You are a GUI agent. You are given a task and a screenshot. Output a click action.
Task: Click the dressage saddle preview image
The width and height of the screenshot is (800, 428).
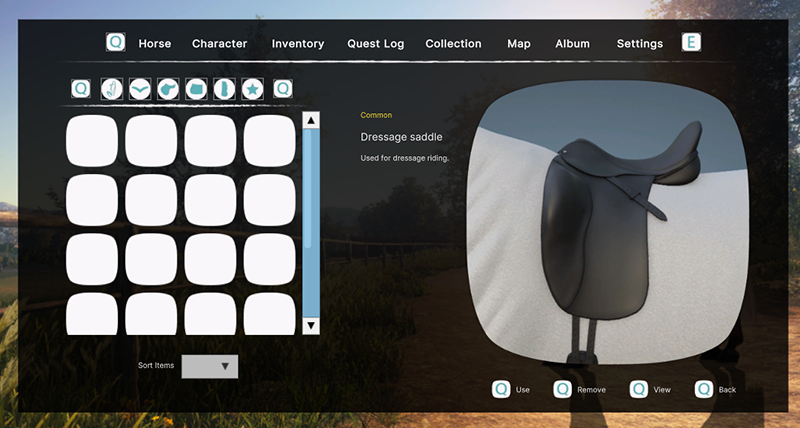[608, 222]
